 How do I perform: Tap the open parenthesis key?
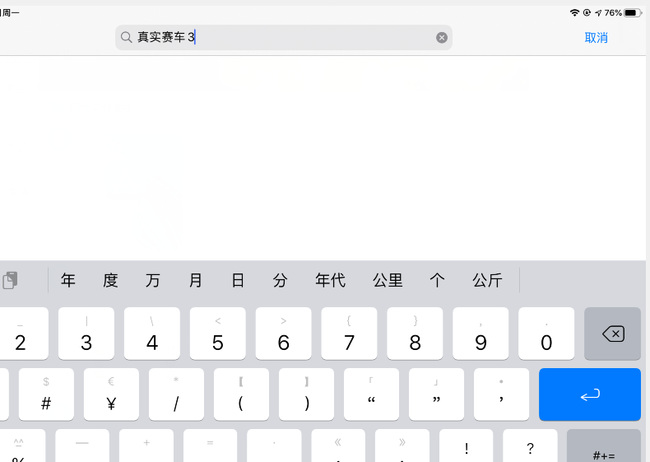click(241, 394)
